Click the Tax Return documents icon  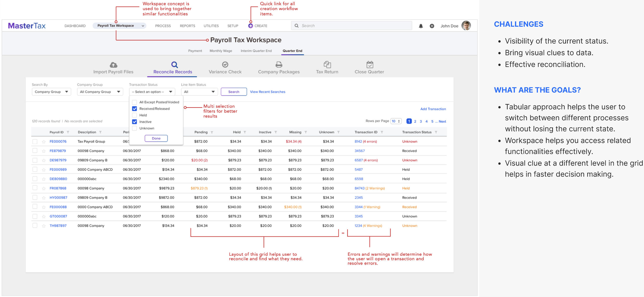[327, 65]
